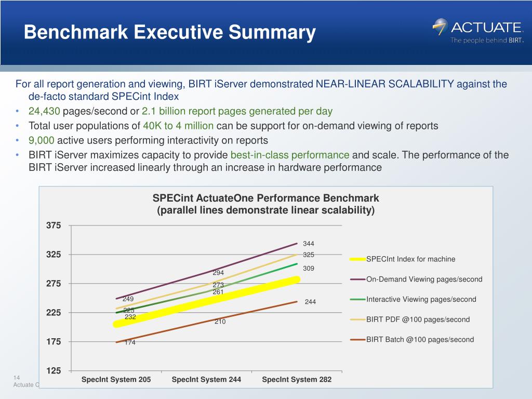This screenshot has width=532, height=399.
Task: Click the y-axis label "125"
Action: (x=54, y=370)
